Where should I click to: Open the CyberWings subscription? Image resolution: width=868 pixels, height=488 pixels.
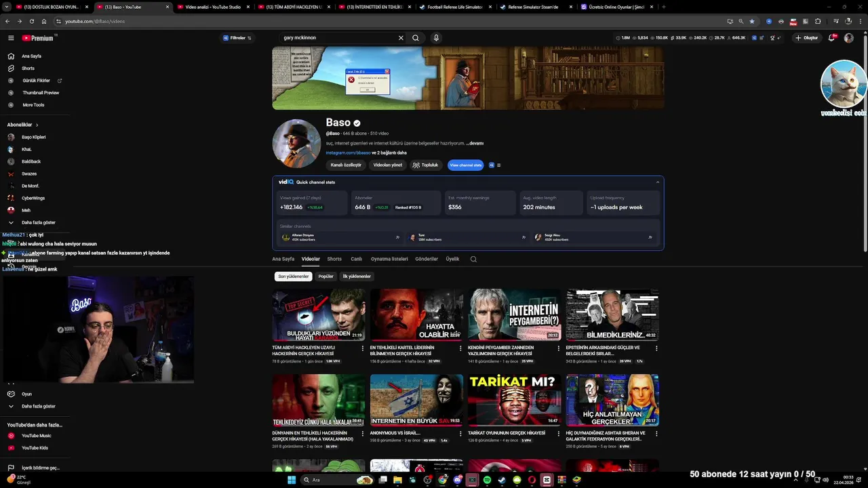coord(34,198)
